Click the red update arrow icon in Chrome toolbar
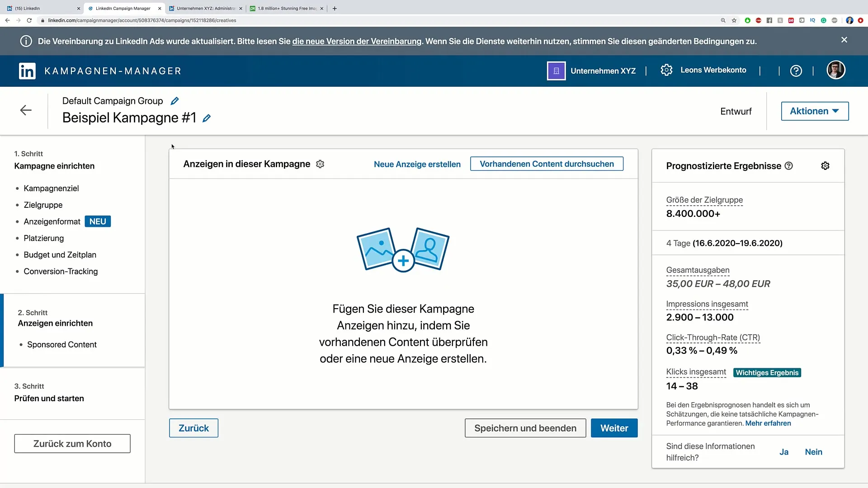The height and width of the screenshot is (488, 868). [860, 20]
